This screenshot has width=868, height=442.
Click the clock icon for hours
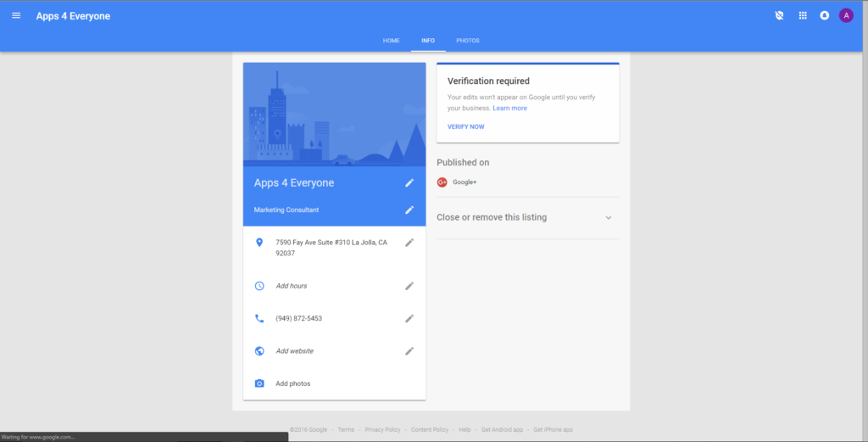(x=259, y=286)
